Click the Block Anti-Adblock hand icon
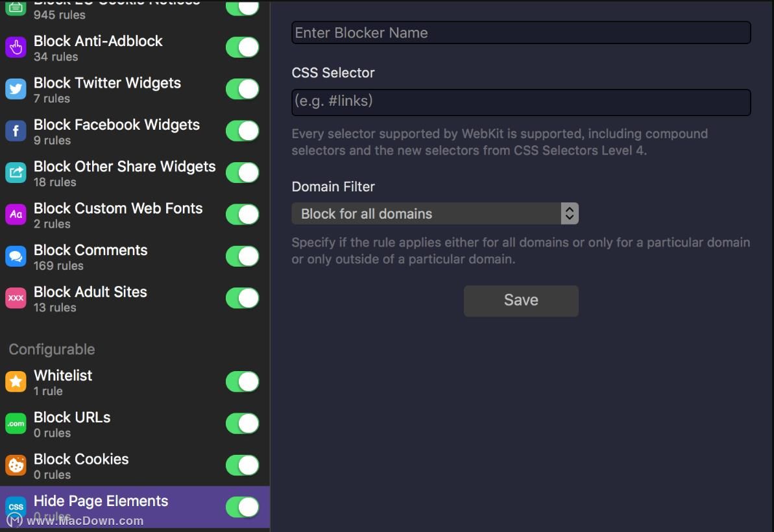Screen dimensions: 774x532 [16, 47]
